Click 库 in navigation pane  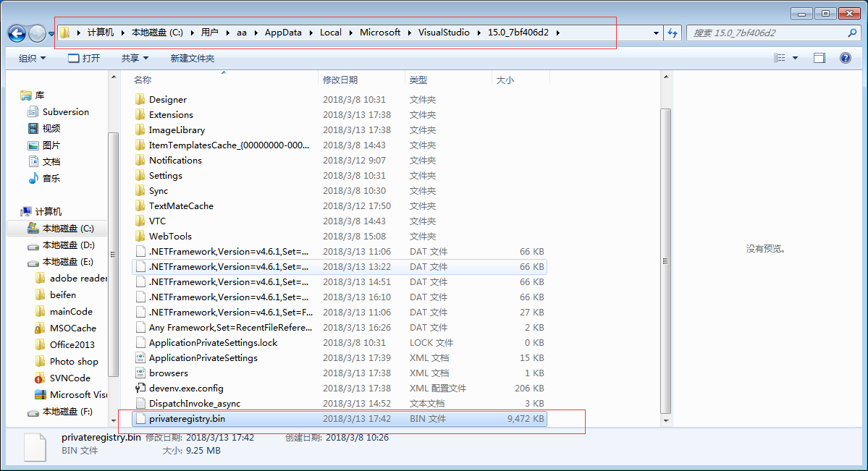(39, 96)
